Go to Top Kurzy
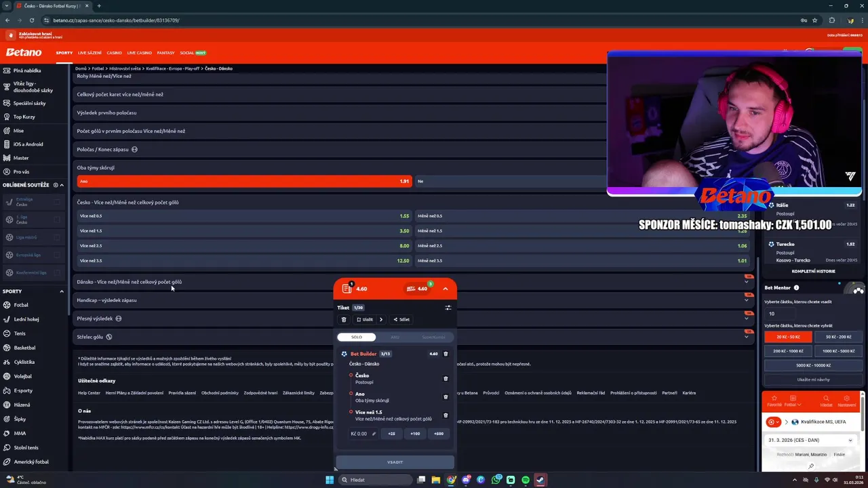This screenshot has height=488, width=868. click(x=24, y=117)
